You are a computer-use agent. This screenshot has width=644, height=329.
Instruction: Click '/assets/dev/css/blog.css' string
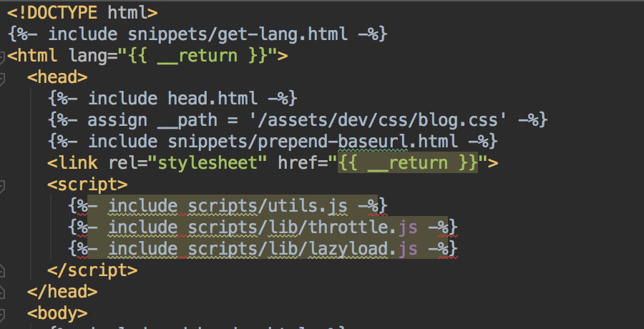(379, 120)
